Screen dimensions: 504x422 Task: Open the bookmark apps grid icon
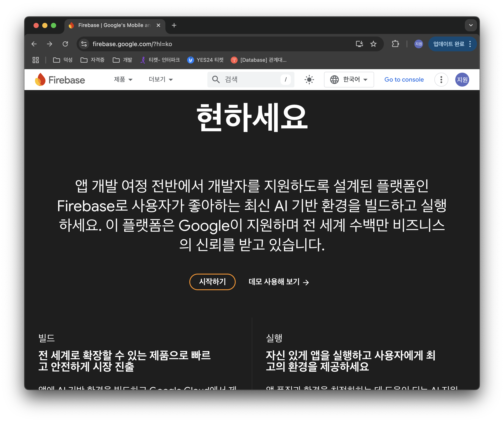(36, 60)
